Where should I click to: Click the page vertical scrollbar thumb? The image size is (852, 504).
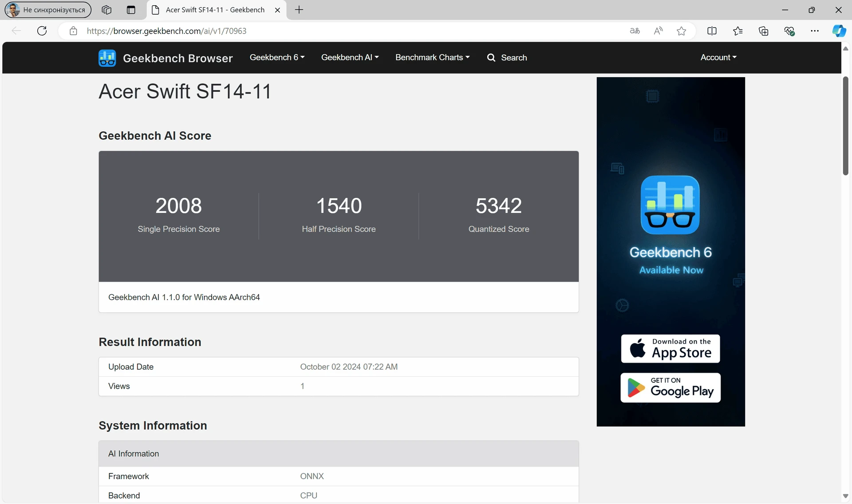click(845, 126)
